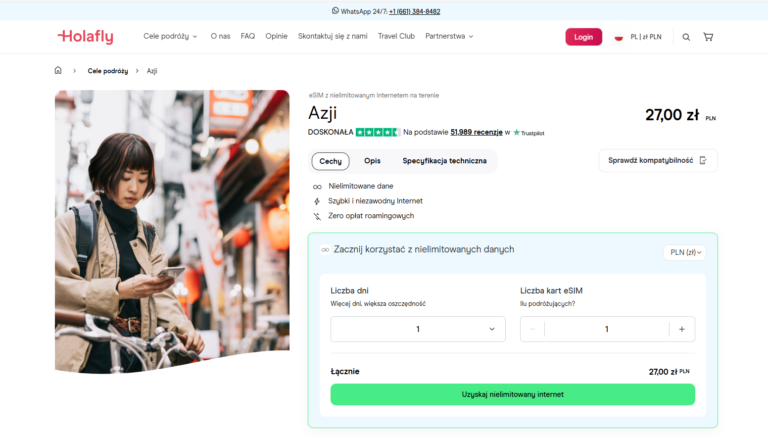This screenshot has width=768, height=438.
Task: Open Travel Club menu item
Action: [396, 36]
